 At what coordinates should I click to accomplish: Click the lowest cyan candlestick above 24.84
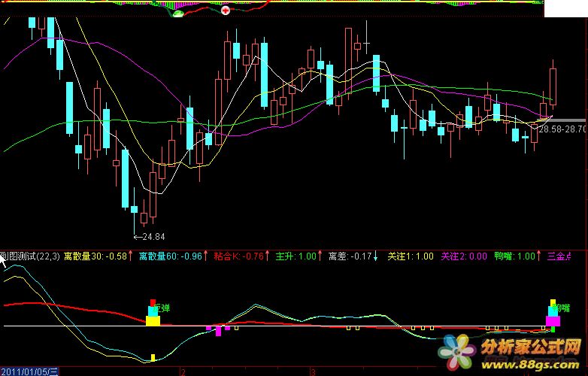pyautogui.click(x=134, y=212)
